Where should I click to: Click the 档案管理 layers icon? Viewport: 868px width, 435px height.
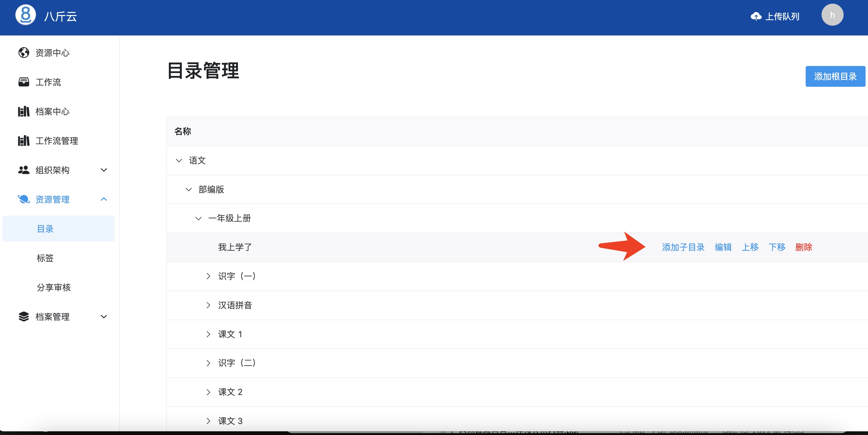[24, 316]
